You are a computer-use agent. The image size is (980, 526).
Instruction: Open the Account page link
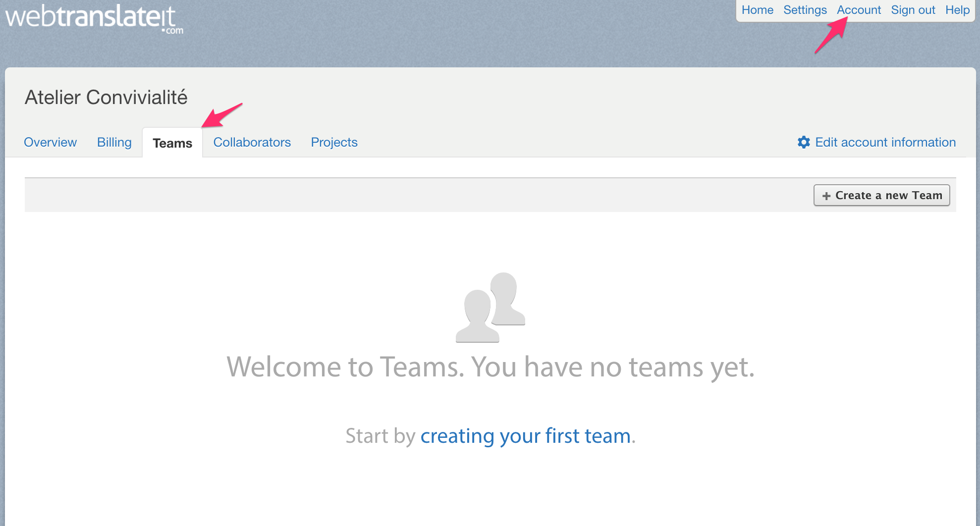pos(859,10)
